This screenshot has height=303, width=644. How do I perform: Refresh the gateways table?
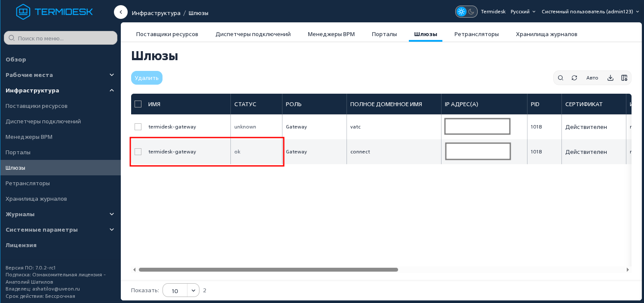tap(574, 78)
